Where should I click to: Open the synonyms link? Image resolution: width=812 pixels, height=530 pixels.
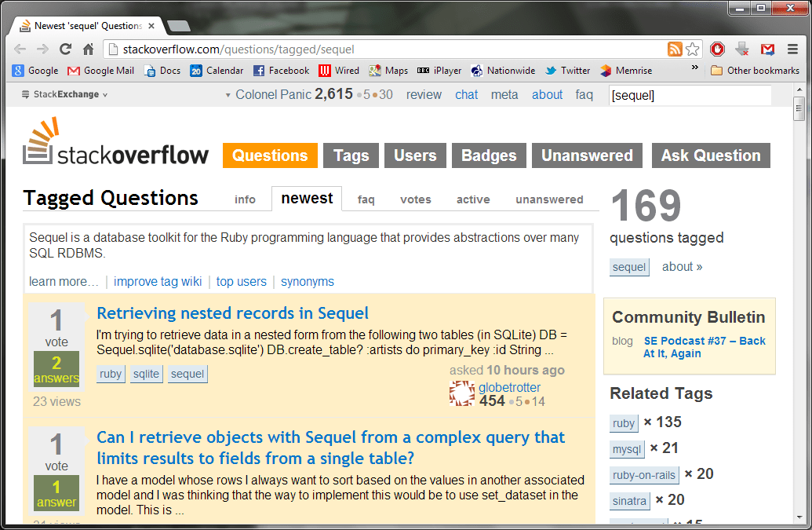(307, 281)
